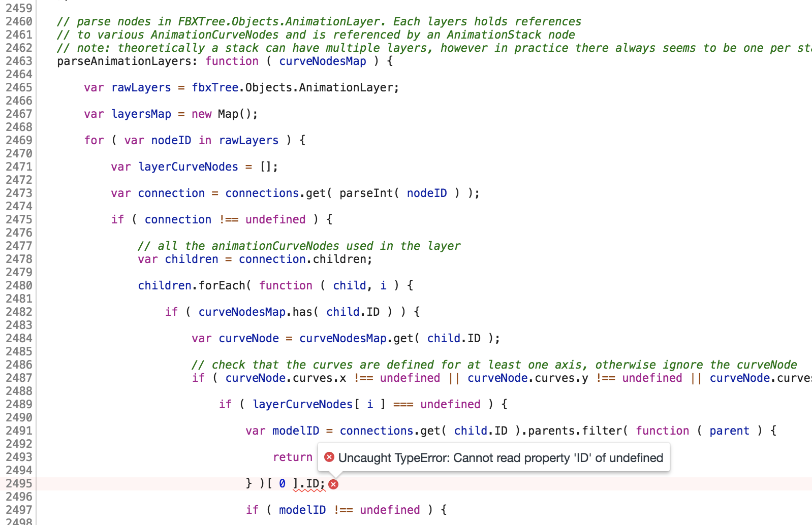Click 'parseInt' on line 2473
This screenshot has width=812, height=525.
point(366,193)
